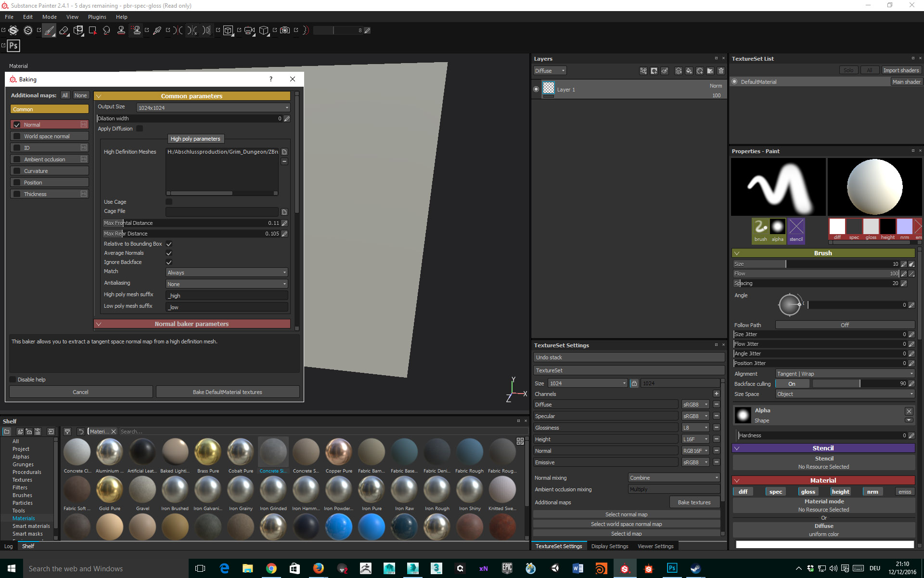This screenshot has height=578, width=924.
Task: Open Firefox from the taskbar
Action: (x=318, y=568)
